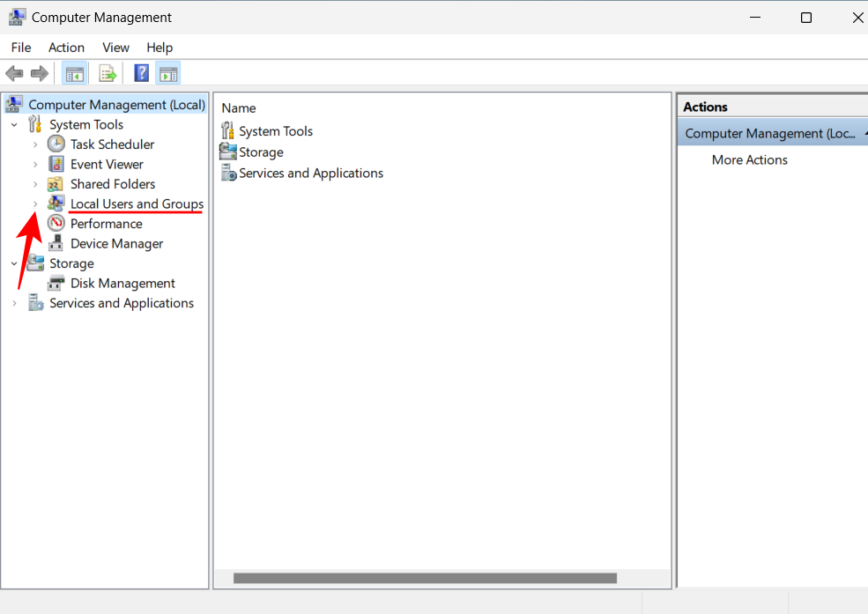The width and height of the screenshot is (868, 614).
Task: Open Task Scheduler in System Tools
Action: coord(109,144)
